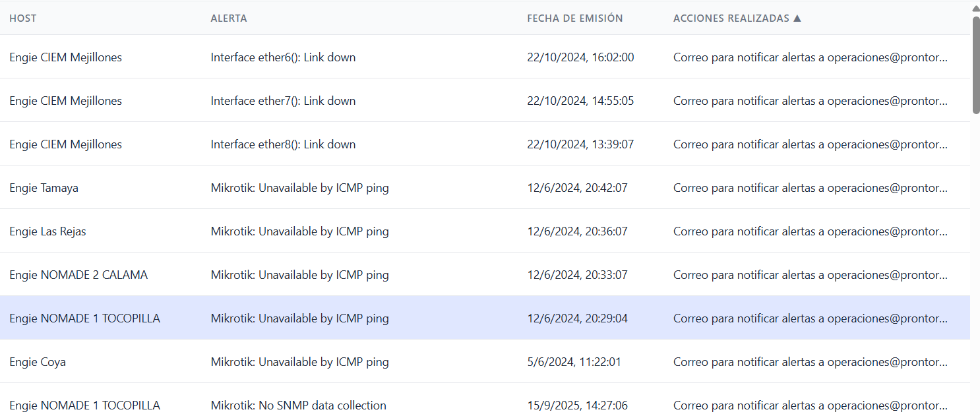Select the ether6 Link down alert row
Viewport: 980px width, 420px height.
click(x=283, y=57)
